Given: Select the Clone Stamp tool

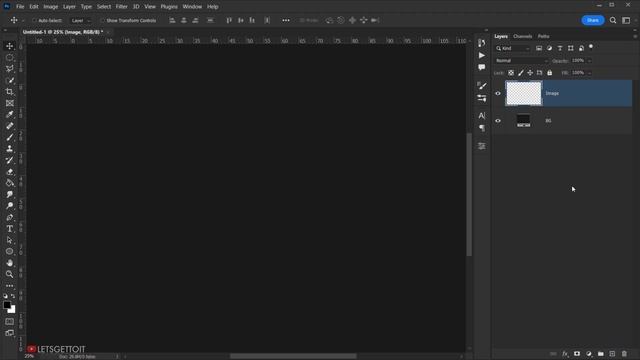Looking at the screenshot, I should 9,149.
